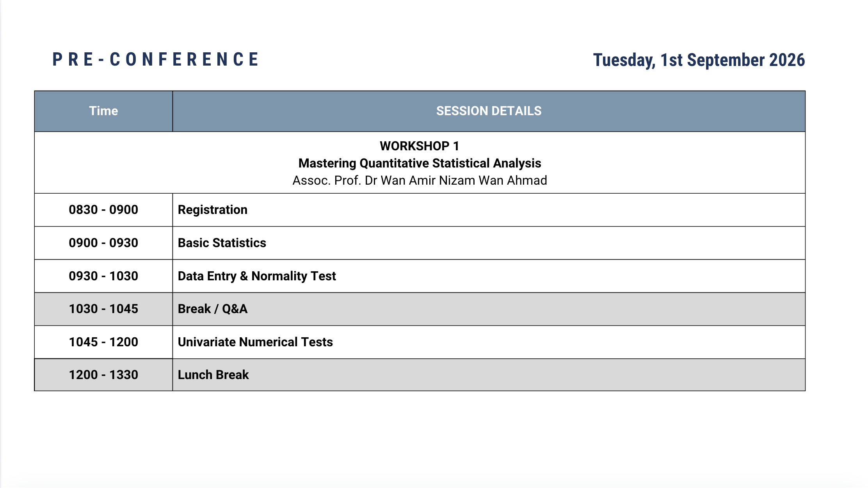
Task: Click the 1030 - 1045 time cell
Action: [103, 309]
